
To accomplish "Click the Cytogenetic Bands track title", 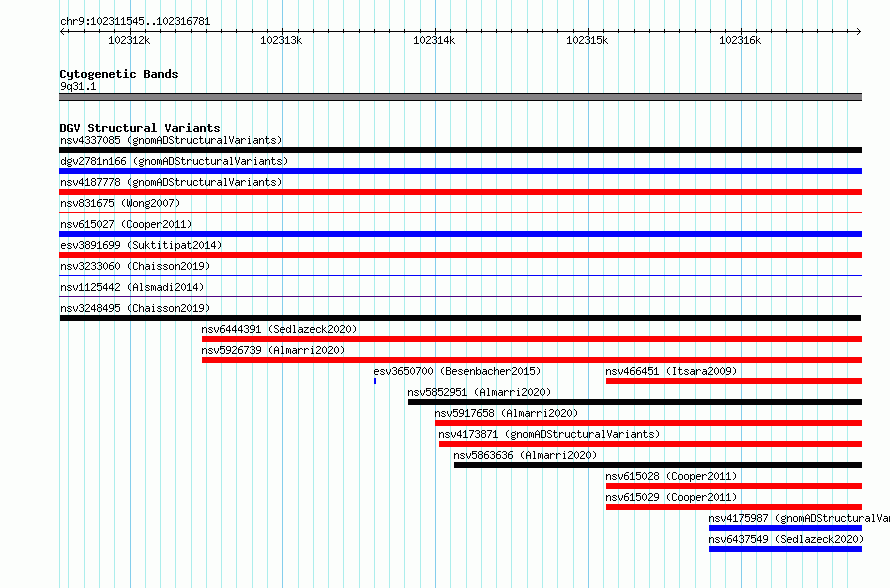I will click(x=119, y=74).
